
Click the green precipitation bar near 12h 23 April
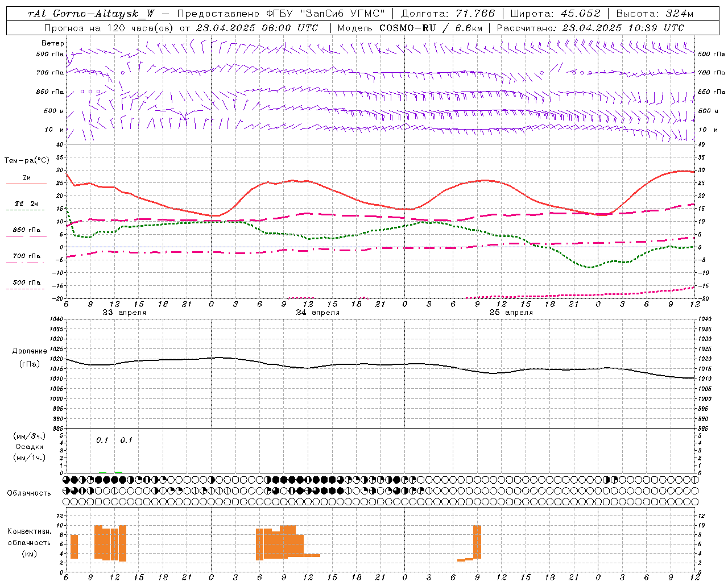point(118,472)
